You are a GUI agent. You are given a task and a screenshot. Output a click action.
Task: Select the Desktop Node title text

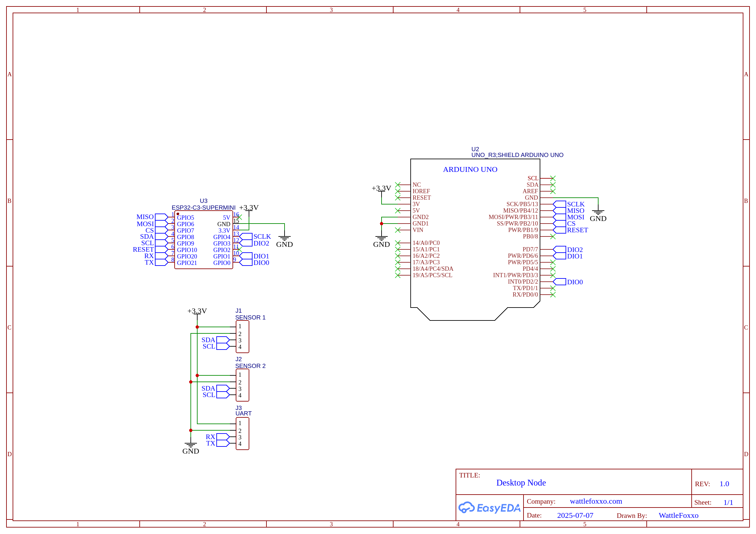click(x=521, y=483)
